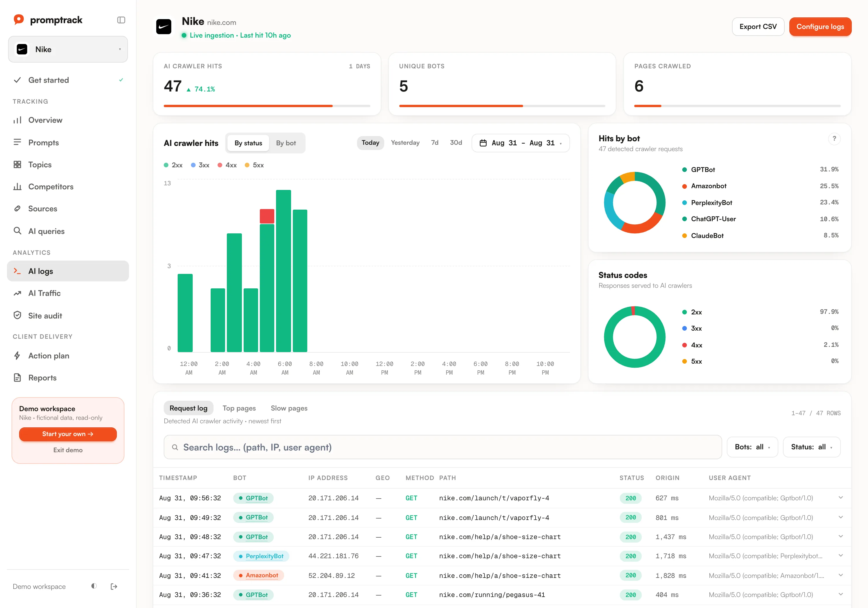The image size is (868, 608).
Task: Click the Competitors chart icon
Action: click(17, 186)
